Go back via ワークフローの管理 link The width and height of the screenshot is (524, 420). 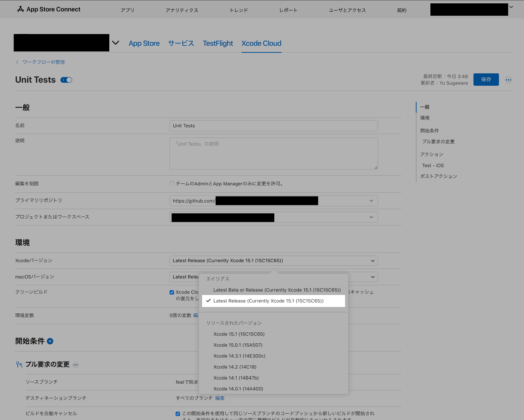[44, 62]
